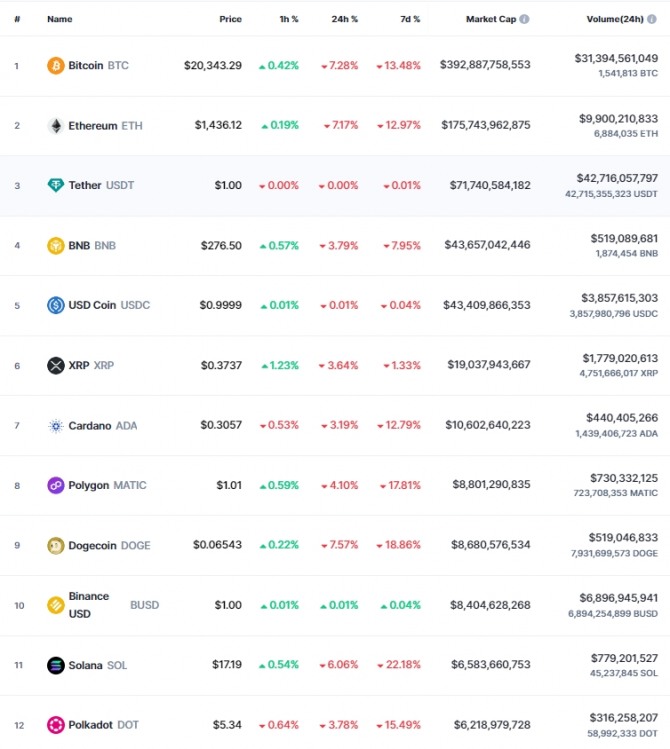Sort by Price column header

231,19
